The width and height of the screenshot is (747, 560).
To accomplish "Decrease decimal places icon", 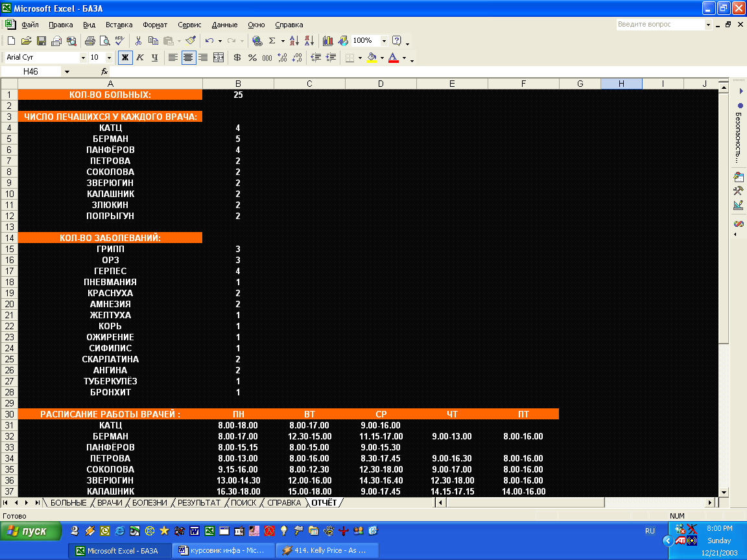I will (297, 58).
